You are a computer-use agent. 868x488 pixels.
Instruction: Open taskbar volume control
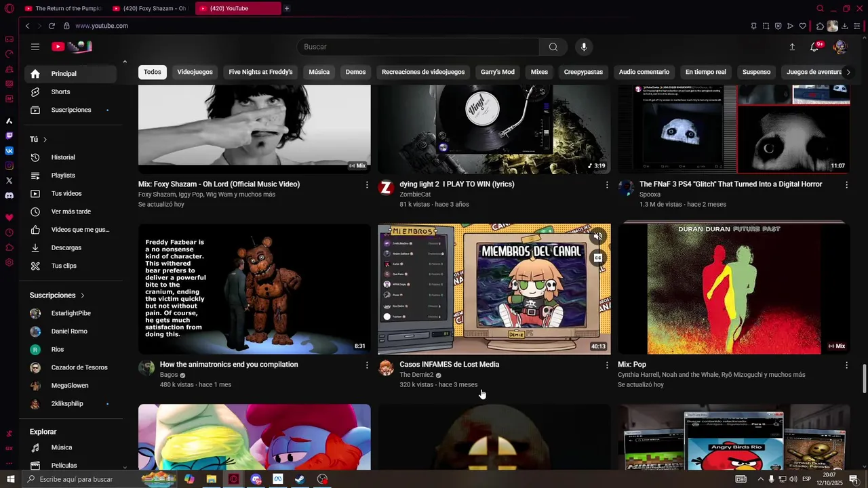pyautogui.click(x=793, y=479)
